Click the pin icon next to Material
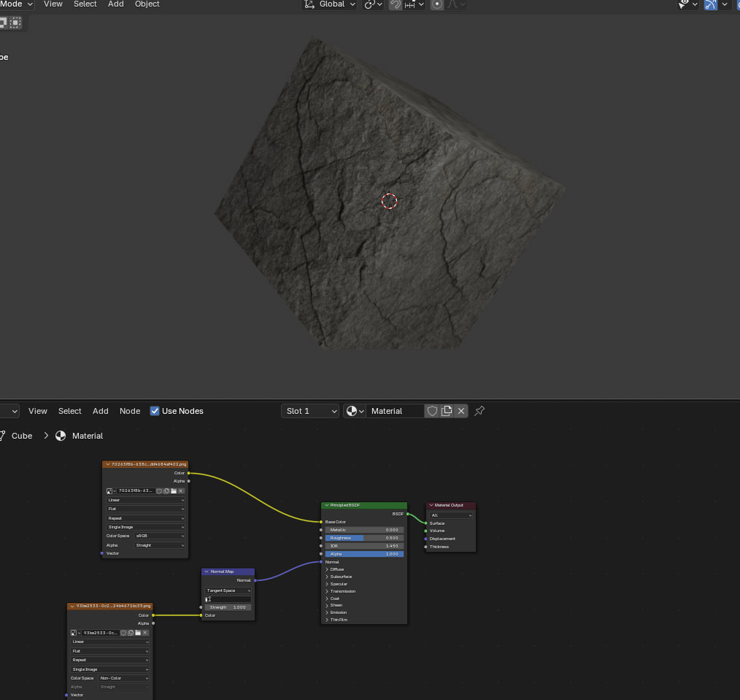Image resolution: width=740 pixels, height=700 pixels. (x=479, y=411)
